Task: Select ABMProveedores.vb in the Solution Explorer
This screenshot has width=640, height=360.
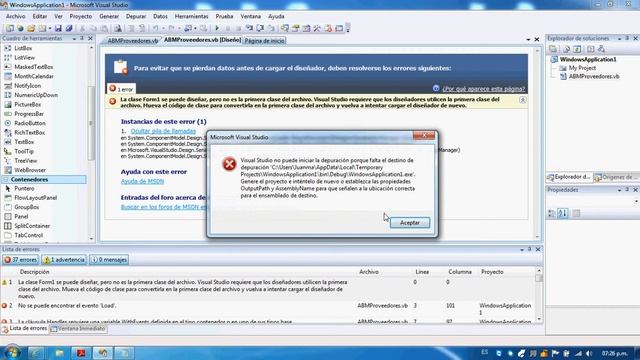Action: (x=594, y=76)
